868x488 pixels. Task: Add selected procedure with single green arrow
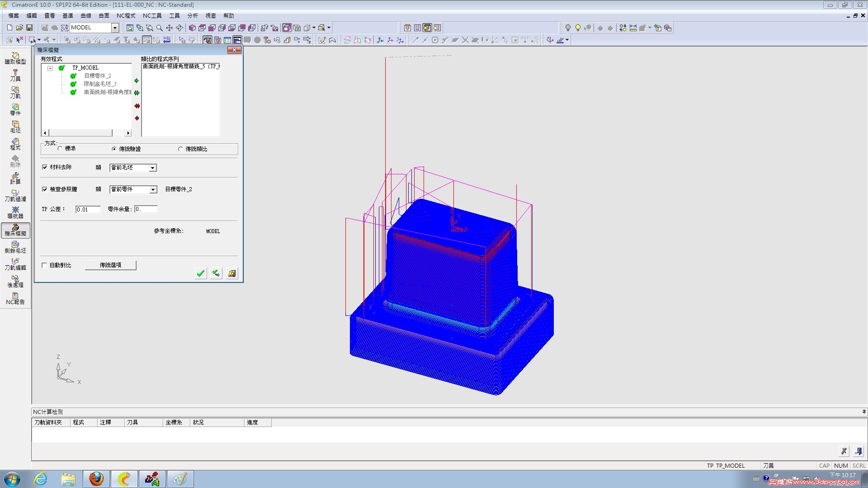pyautogui.click(x=137, y=81)
